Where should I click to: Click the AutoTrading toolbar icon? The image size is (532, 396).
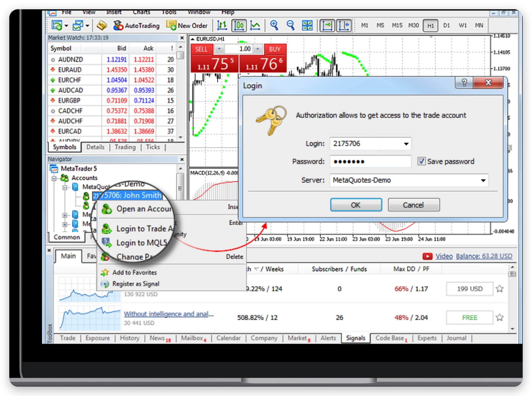pos(136,25)
